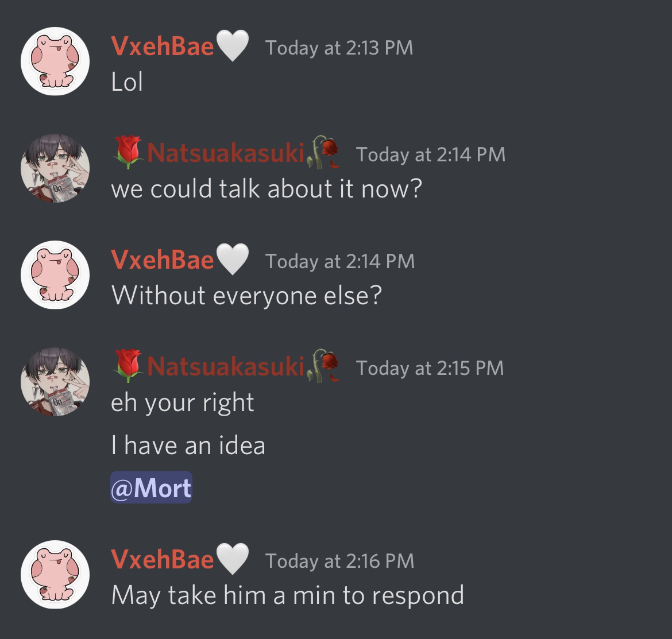This screenshot has width=672, height=639.
Task: Open Natsuakasuki username above "eh your right"
Action: pos(225,366)
